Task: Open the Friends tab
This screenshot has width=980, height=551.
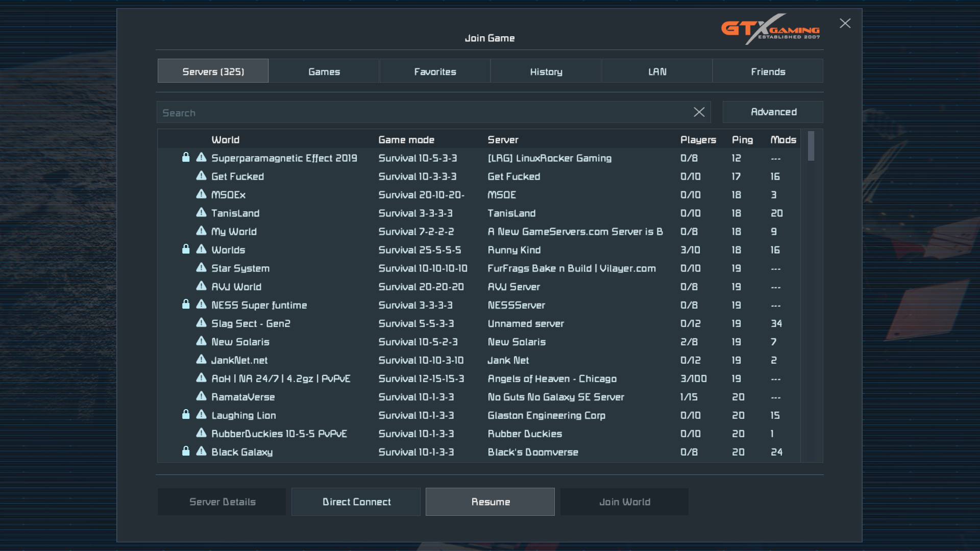Action: click(768, 71)
